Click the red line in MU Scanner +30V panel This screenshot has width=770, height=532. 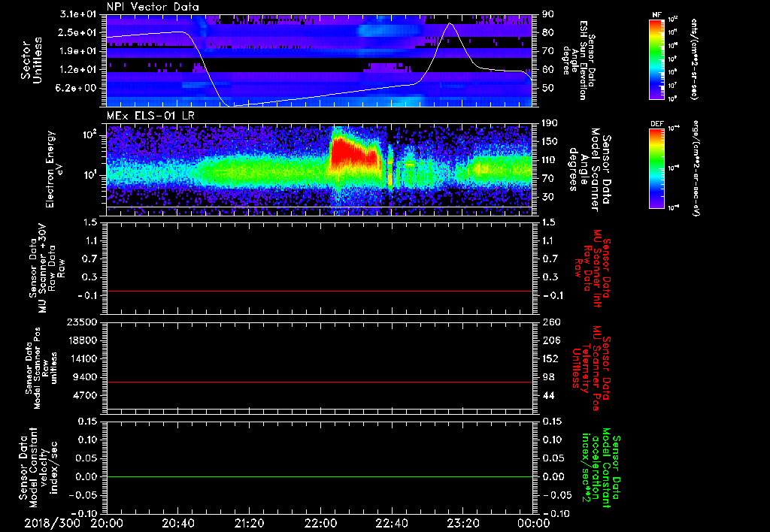coord(319,291)
